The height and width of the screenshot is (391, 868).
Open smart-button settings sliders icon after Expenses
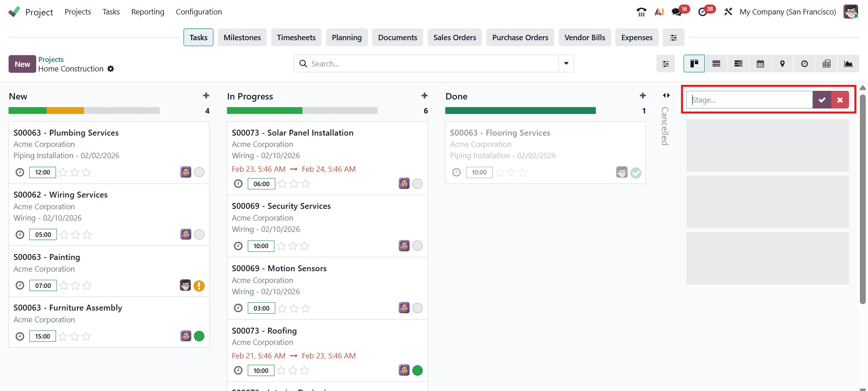(x=674, y=38)
